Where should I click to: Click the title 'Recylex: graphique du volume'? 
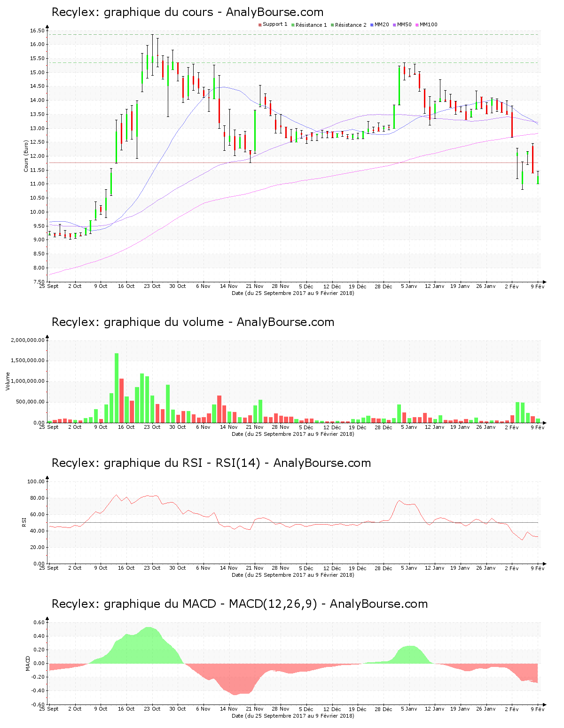(138, 322)
